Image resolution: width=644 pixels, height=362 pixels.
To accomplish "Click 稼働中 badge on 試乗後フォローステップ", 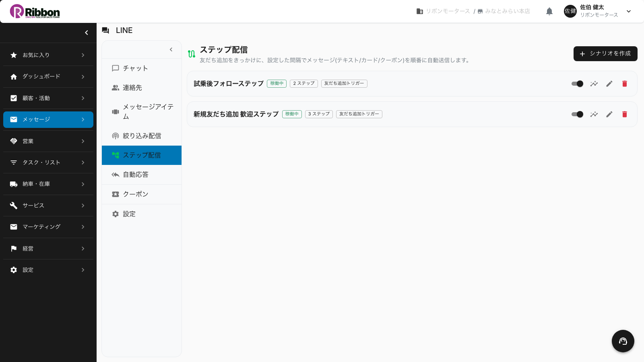I will tap(277, 84).
